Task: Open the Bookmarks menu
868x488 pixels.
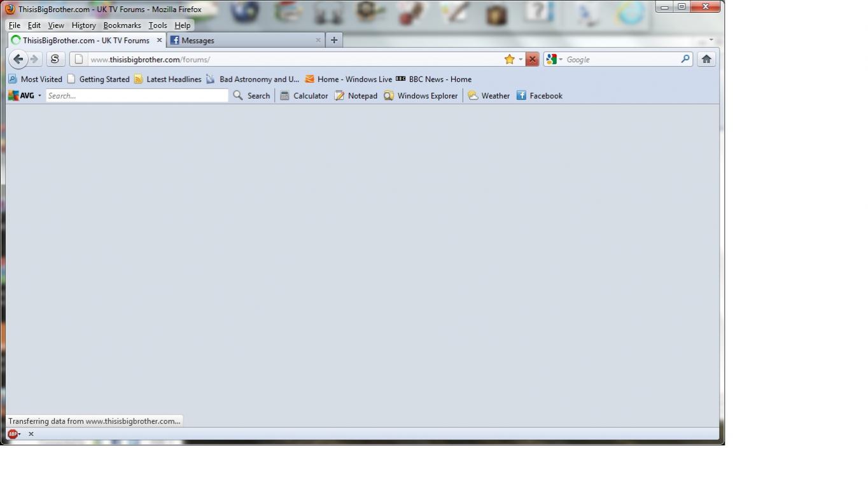Action: [x=122, y=25]
